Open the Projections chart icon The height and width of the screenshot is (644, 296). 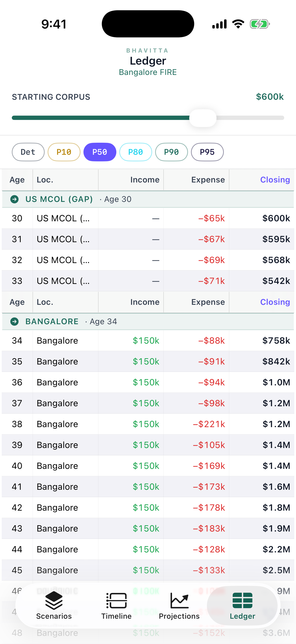point(179,600)
